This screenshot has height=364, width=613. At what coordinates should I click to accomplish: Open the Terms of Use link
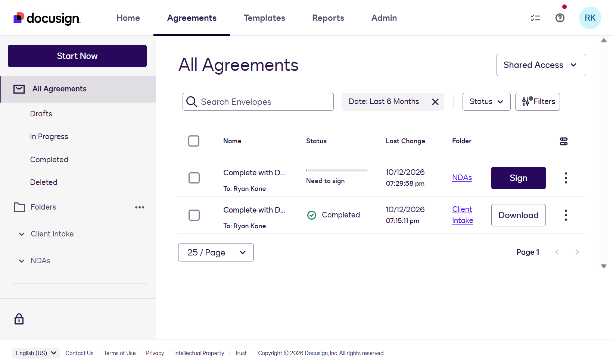[x=120, y=353]
